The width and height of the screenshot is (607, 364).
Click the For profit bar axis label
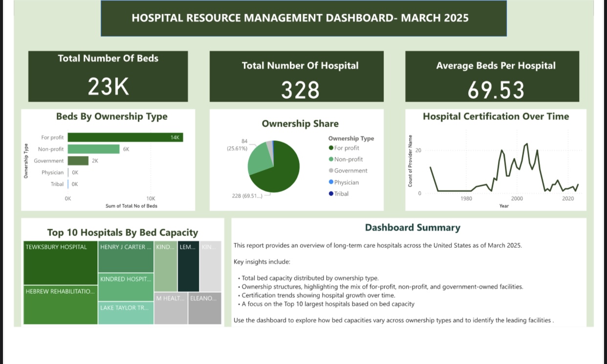53,138
